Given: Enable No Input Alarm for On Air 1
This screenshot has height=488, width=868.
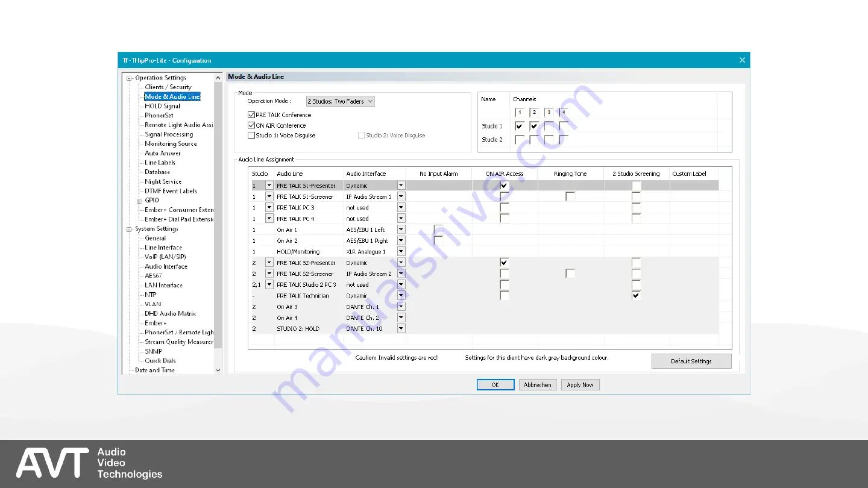Looking at the screenshot, I should click(439, 230).
